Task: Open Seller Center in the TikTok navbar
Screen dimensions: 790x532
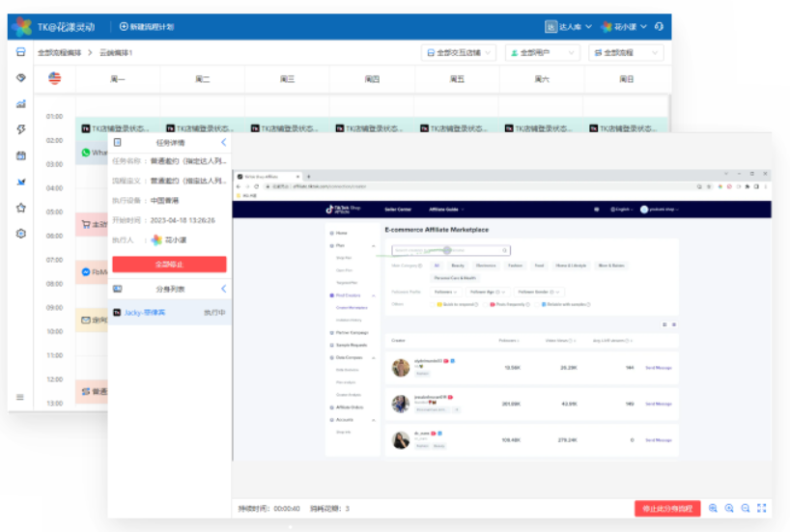Action: pyautogui.click(x=398, y=210)
